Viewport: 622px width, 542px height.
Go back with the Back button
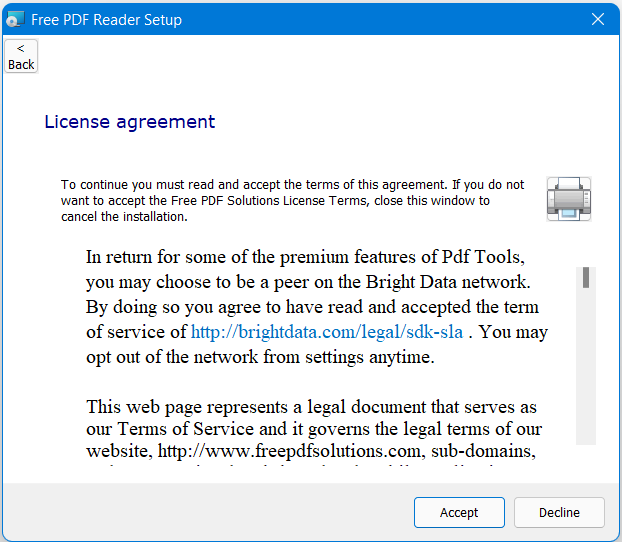coord(21,56)
